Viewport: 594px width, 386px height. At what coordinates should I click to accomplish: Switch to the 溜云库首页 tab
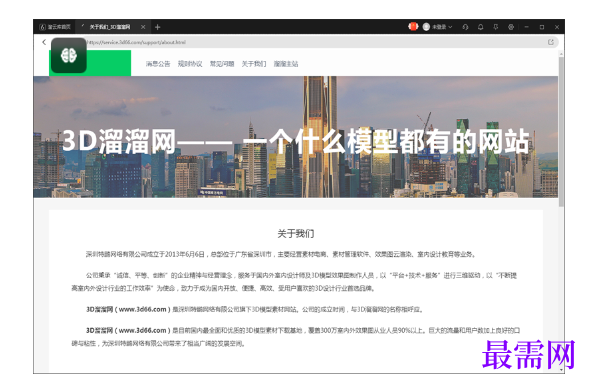click(x=55, y=27)
